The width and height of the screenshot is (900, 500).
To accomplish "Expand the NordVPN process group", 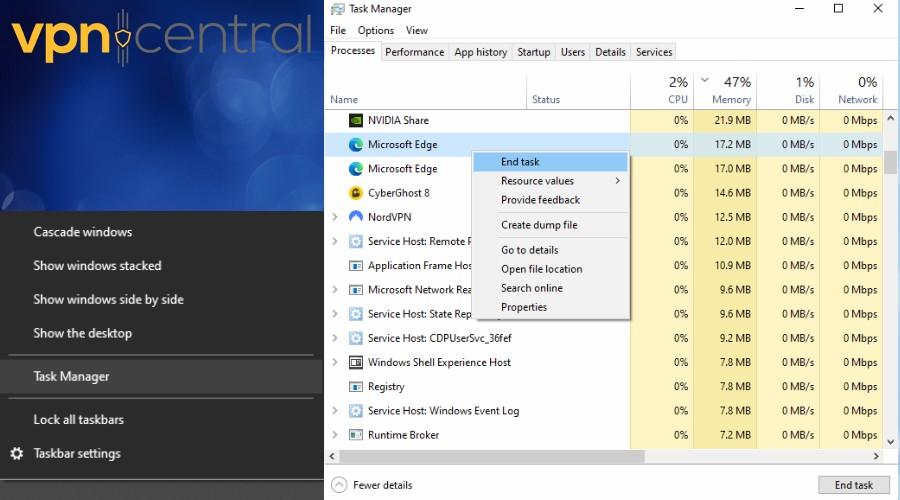I will [335, 217].
